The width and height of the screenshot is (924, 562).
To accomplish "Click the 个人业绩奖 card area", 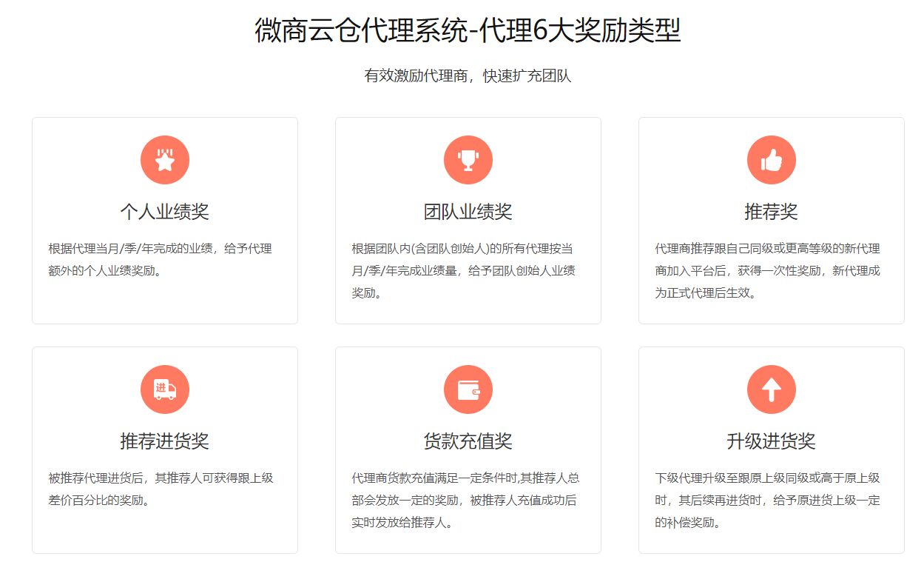I will [x=164, y=220].
